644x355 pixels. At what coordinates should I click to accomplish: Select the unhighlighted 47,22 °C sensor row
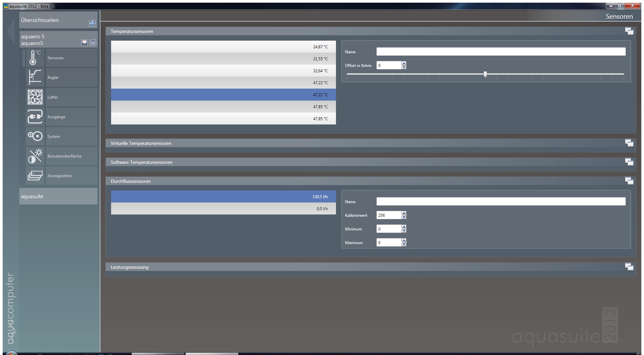point(224,83)
